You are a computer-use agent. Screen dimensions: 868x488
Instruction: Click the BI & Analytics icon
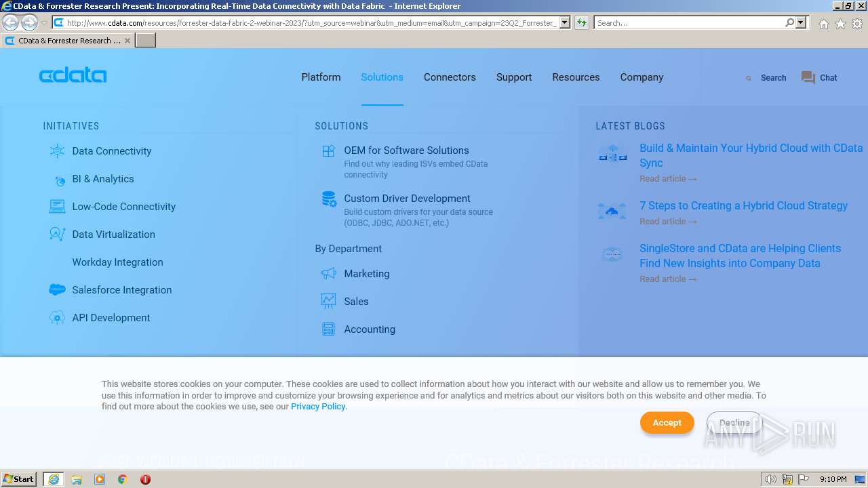[60, 180]
